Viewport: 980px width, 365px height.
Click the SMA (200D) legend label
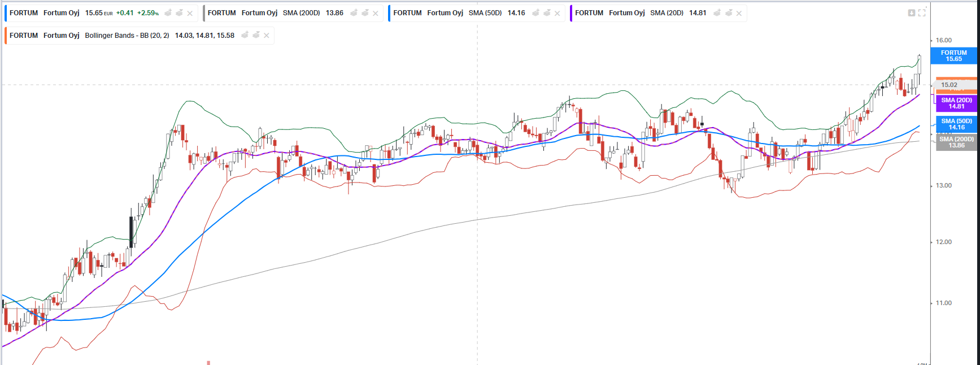(301, 13)
